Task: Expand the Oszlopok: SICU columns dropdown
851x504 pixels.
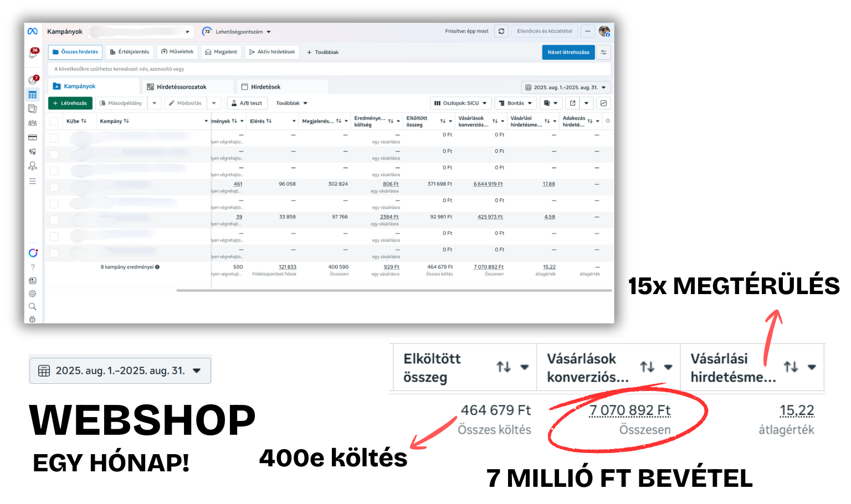Action: [460, 103]
